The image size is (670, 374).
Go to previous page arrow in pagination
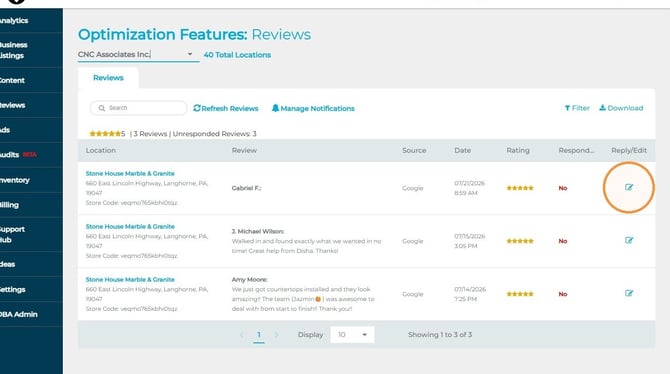click(x=241, y=335)
